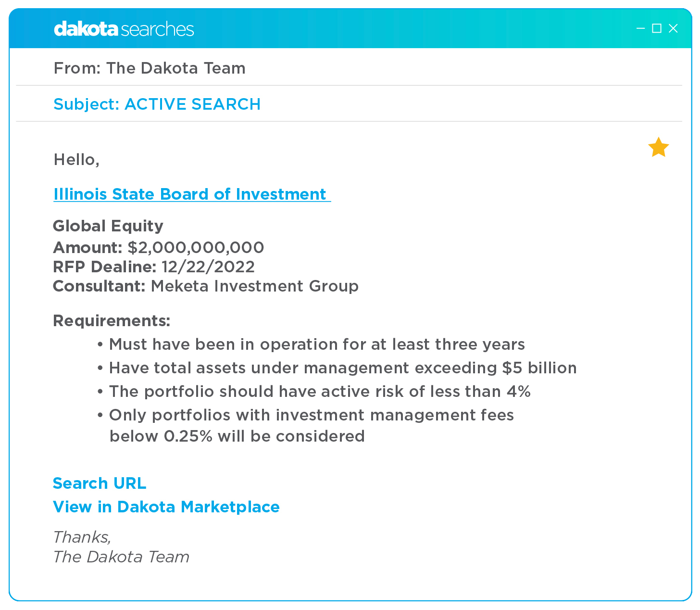Open the Search URL link
Viewport: 700px width, 610px height.
[100, 483]
